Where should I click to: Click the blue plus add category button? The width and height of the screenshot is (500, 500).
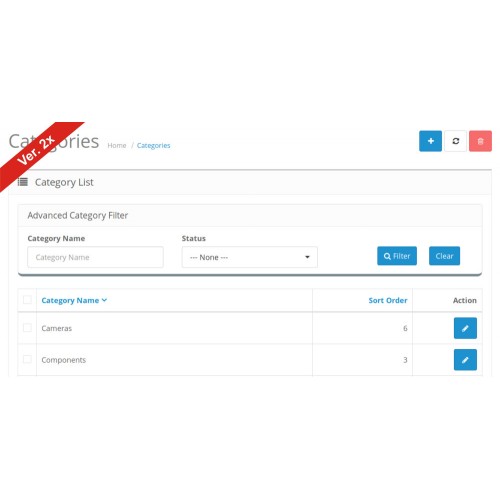[x=430, y=141]
